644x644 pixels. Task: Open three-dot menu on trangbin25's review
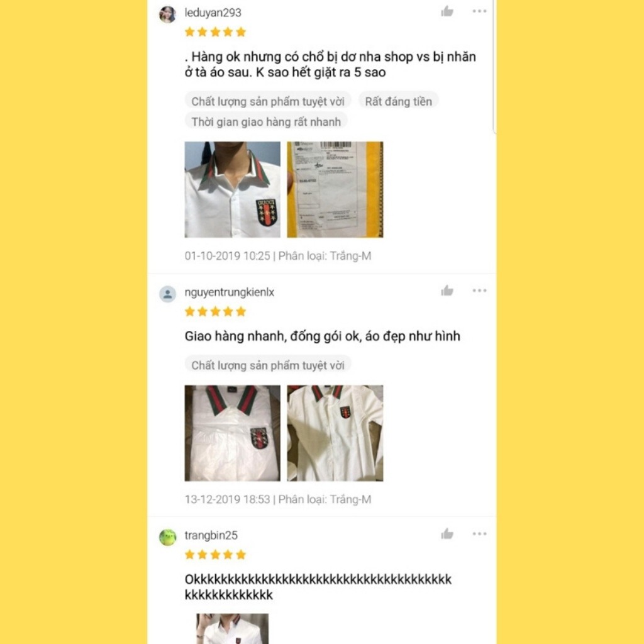(479, 533)
